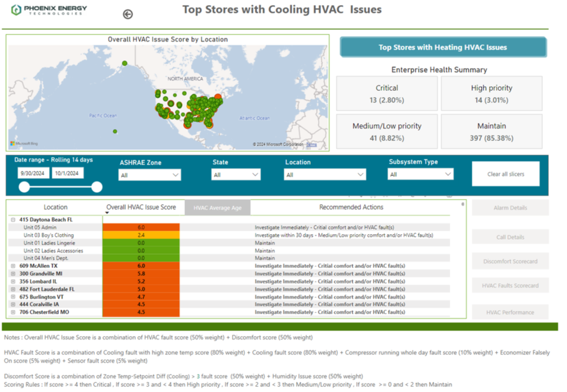
Task: Select the Maintain 397 (85.38%) card
Action: (x=491, y=131)
